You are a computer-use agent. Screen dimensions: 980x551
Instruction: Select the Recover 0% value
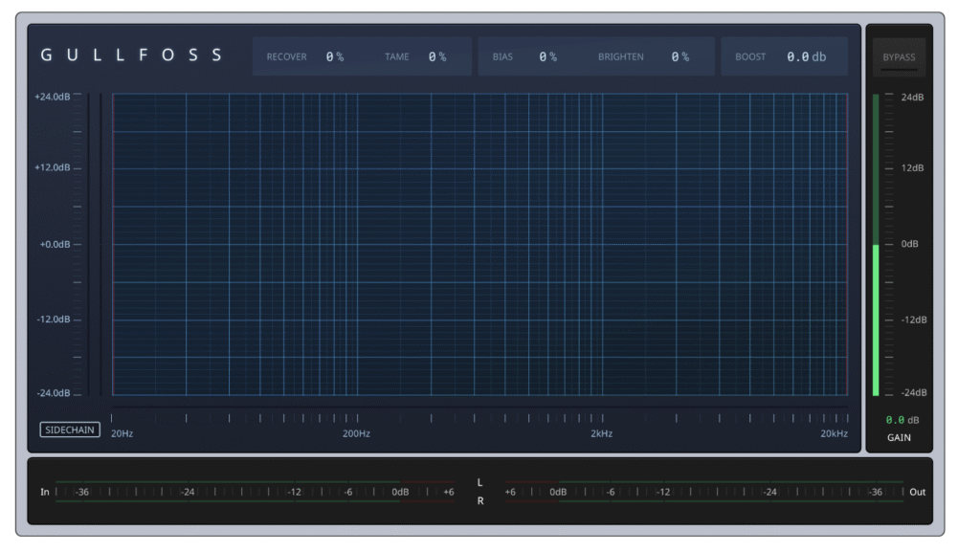[x=334, y=57]
